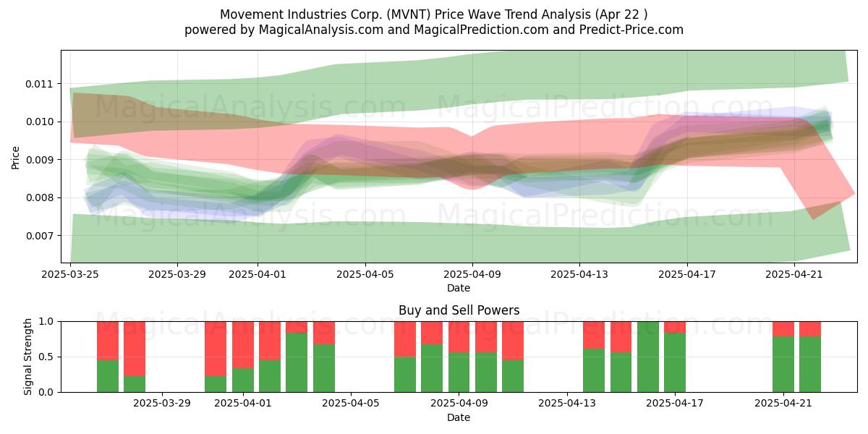868x434 pixels.
Task: Click the 0.0 signal strength tick label
Action: (47, 392)
